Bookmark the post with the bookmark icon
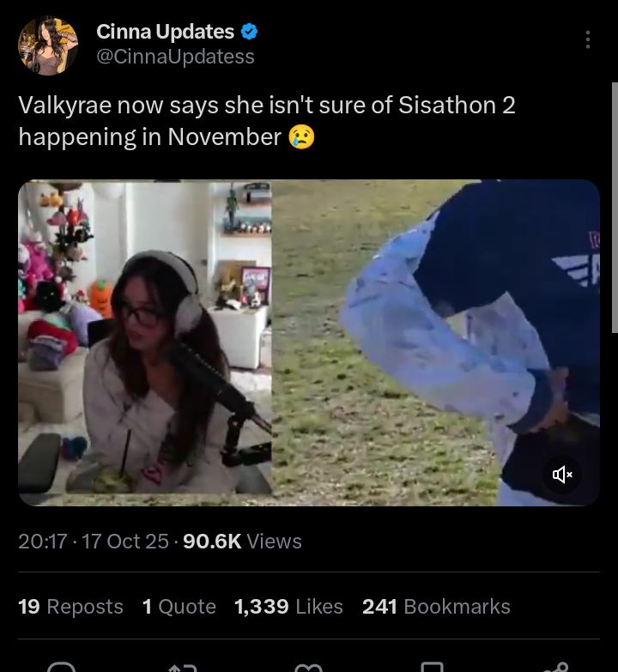This screenshot has height=672, width=618. [432, 668]
